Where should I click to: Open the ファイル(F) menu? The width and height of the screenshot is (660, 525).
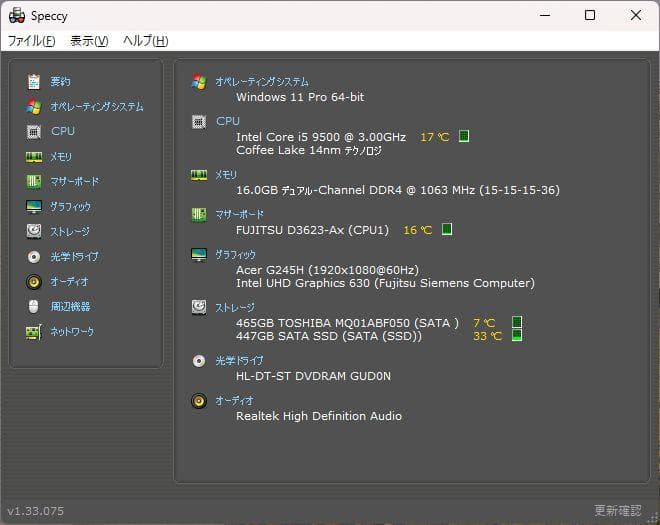pyautogui.click(x=32, y=41)
